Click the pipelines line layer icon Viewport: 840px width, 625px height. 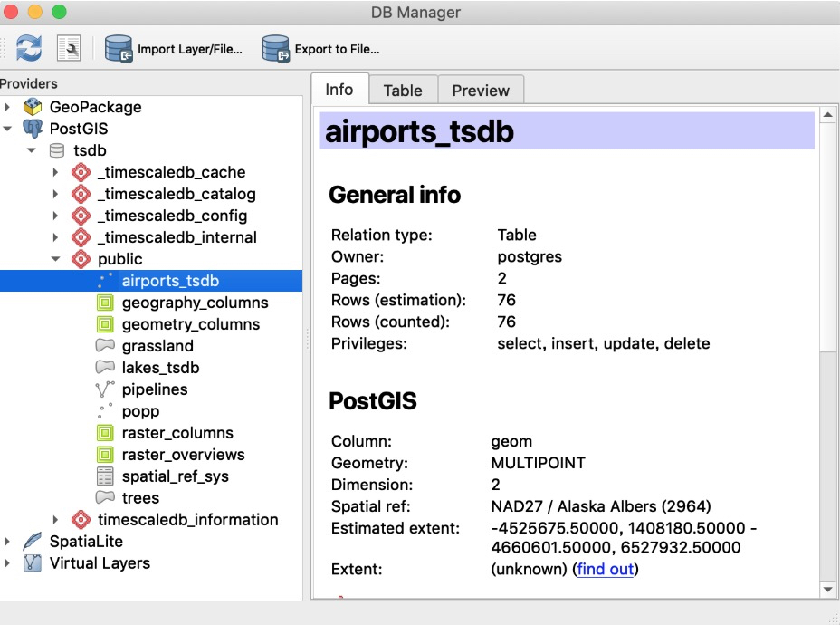pos(105,389)
